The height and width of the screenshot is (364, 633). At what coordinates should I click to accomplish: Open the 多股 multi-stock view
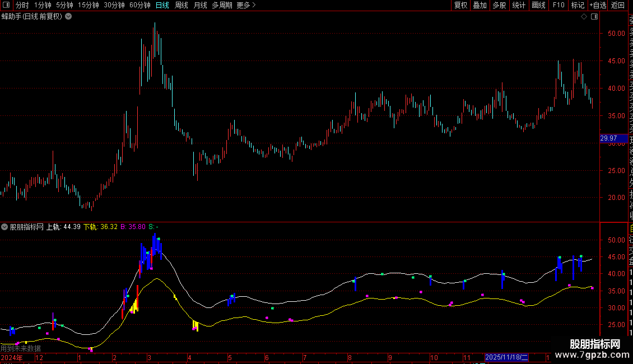(x=499, y=5)
